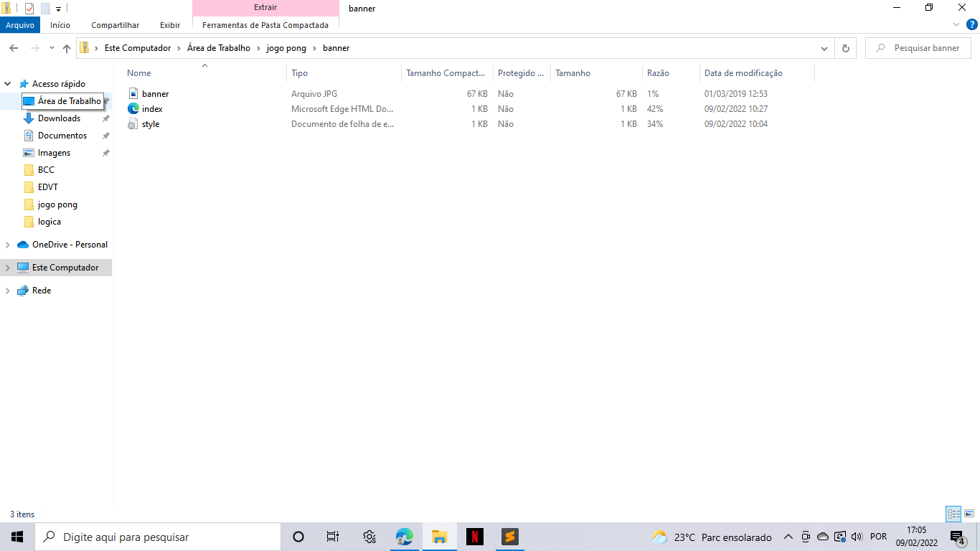Click the Back navigation arrow
The image size is (980, 551).
point(13,48)
